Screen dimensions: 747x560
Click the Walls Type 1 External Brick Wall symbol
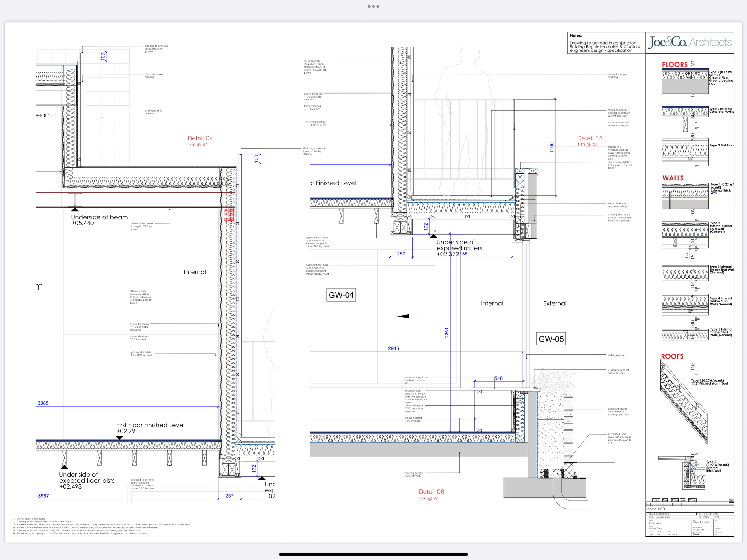point(685,196)
